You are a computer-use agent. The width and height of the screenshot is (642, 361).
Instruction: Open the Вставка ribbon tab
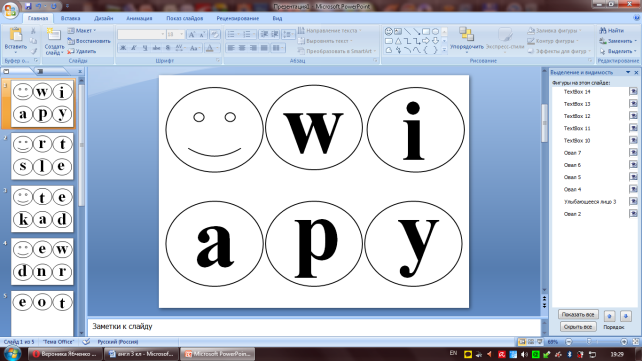[x=70, y=18]
